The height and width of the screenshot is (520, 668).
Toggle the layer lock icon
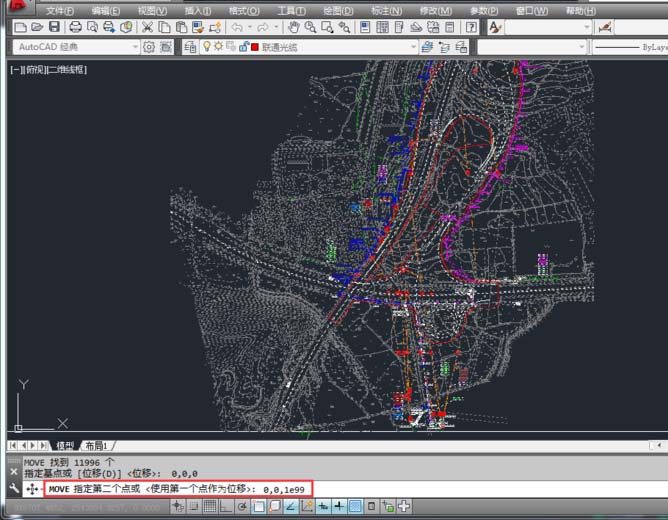click(x=243, y=47)
